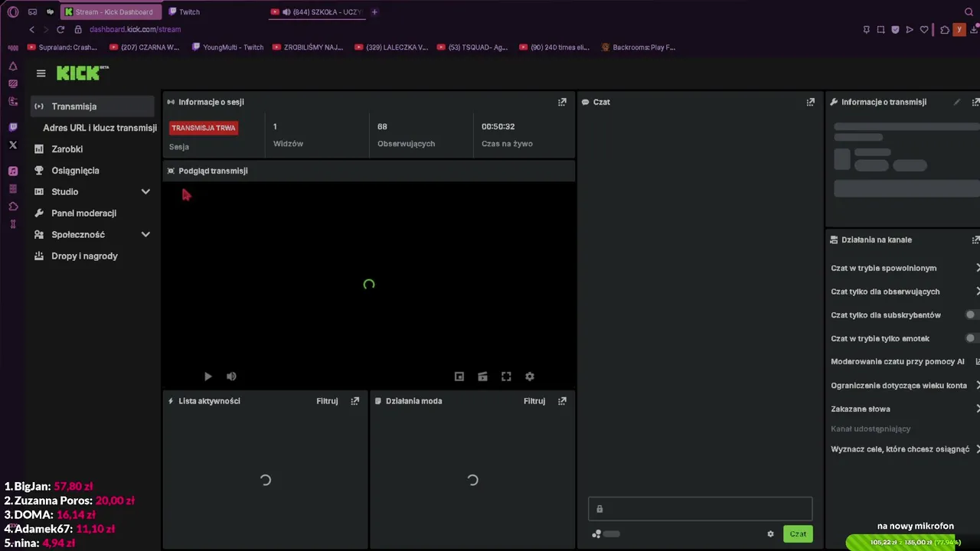Take snapshot with the browser toolbar icon
Viewport: 980px width, 551px height.
click(880, 29)
